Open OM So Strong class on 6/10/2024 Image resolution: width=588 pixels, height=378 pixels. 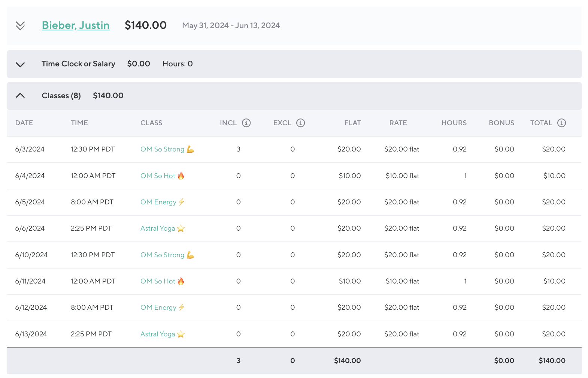click(x=163, y=255)
